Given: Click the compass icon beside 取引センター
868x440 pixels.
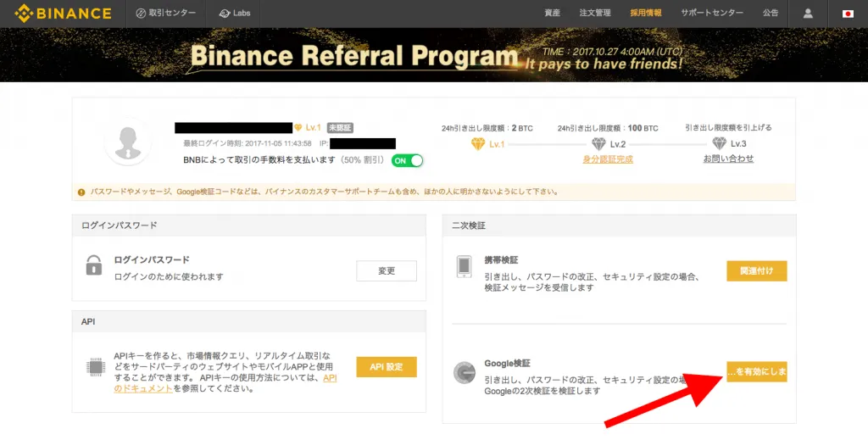Looking at the screenshot, I should (141, 14).
